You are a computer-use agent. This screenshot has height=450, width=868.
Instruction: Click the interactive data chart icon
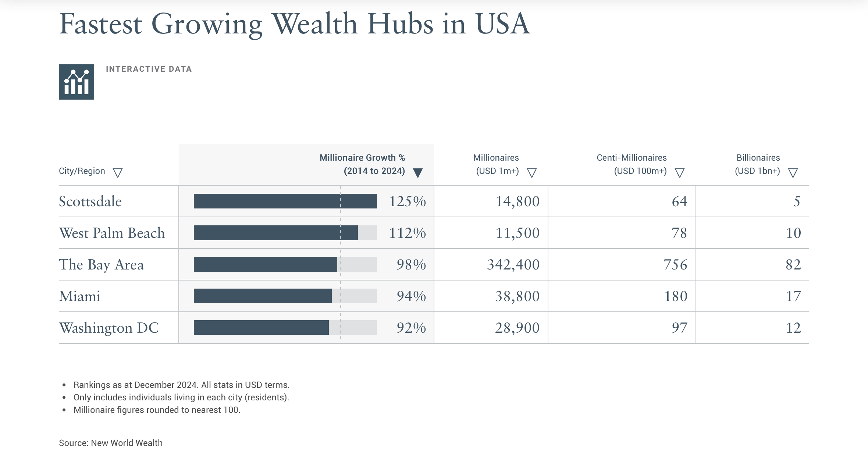pyautogui.click(x=77, y=82)
